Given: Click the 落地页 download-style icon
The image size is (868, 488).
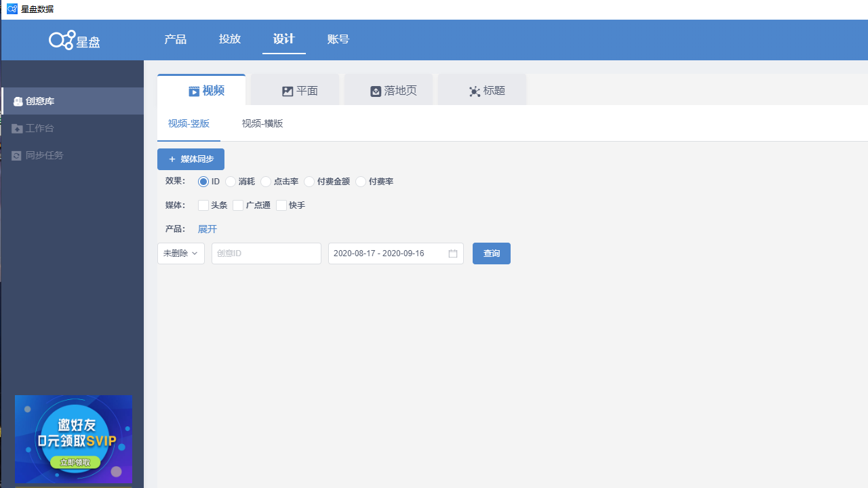Looking at the screenshot, I should [x=375, y=90].
